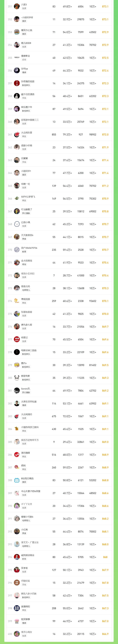This screenshot has height=644, width=118.
Task: Click the 圈内v yellow logo avatar
Action: (x=17, y=365)
